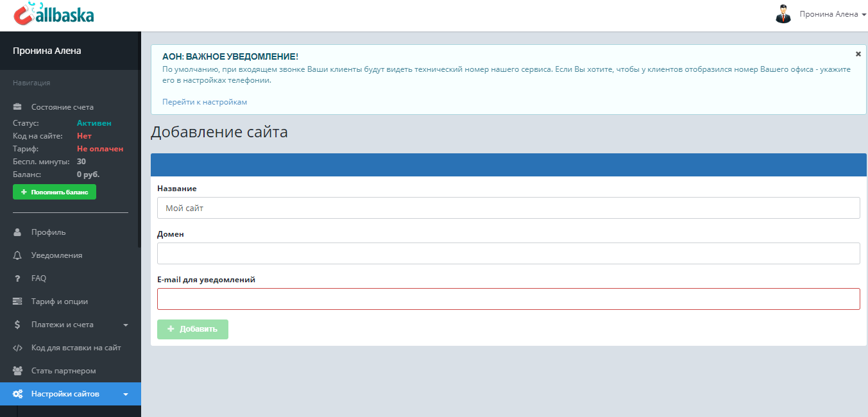The image size is (868, 417).
Task: Click the E-mail для уведомлений field
Action: click(508, 299)
